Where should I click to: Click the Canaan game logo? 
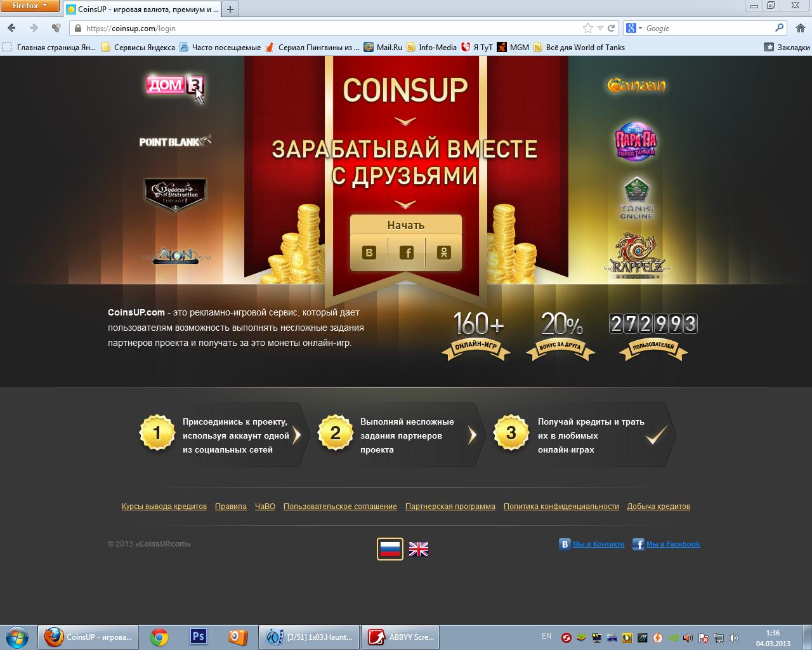pos(636,85)
